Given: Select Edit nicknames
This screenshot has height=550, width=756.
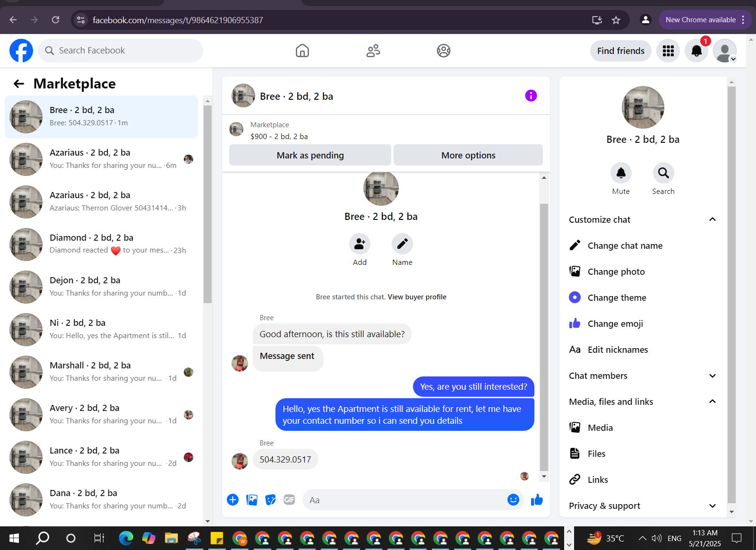Looking at the screenshot, I should tap(643, 349).
